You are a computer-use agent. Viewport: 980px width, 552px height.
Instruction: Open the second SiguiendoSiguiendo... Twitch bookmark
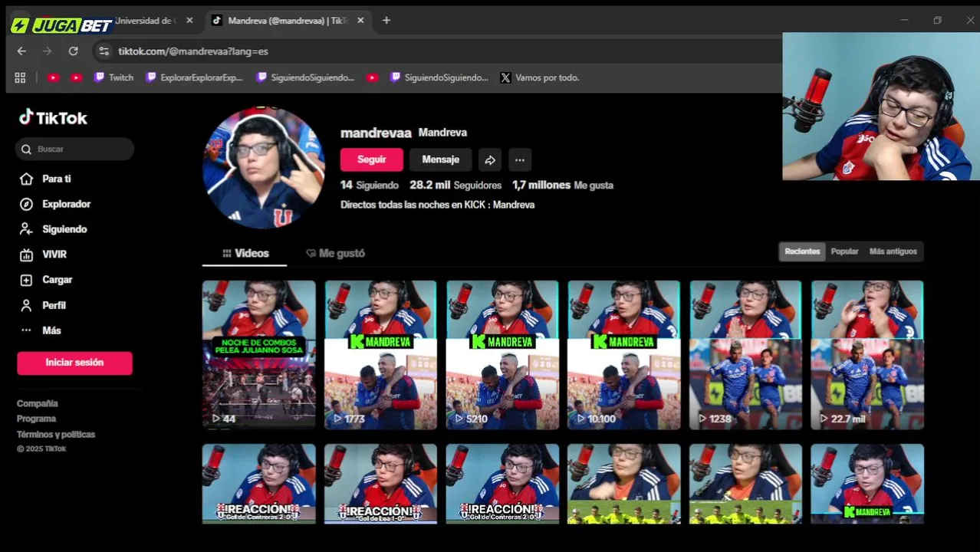click(439, 77)
